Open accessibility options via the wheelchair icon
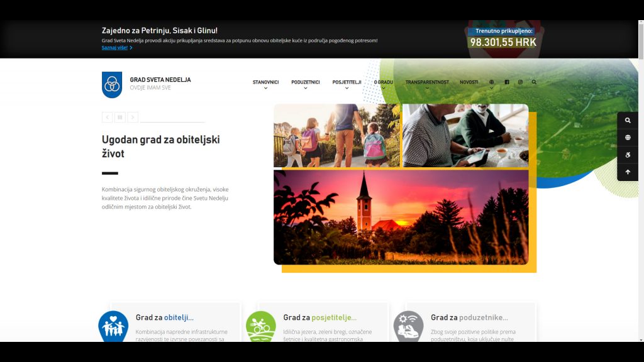 pyautogui.click(x=628, y=155)
